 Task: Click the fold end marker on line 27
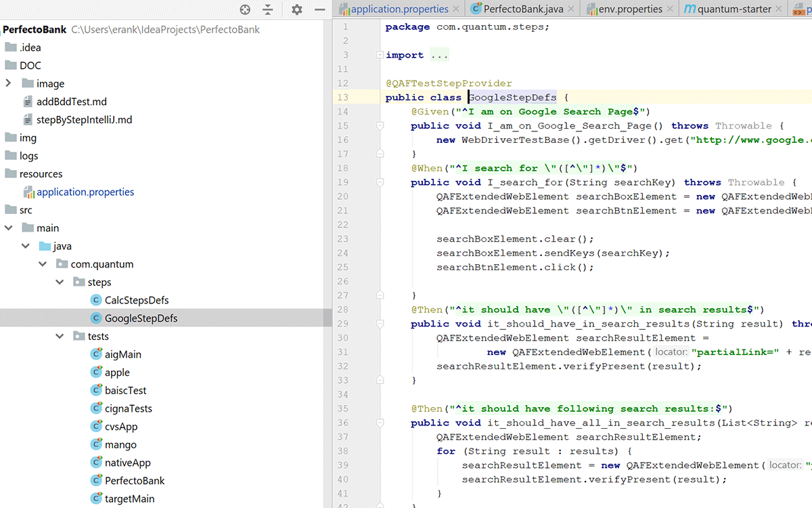[x=380, y=295]
